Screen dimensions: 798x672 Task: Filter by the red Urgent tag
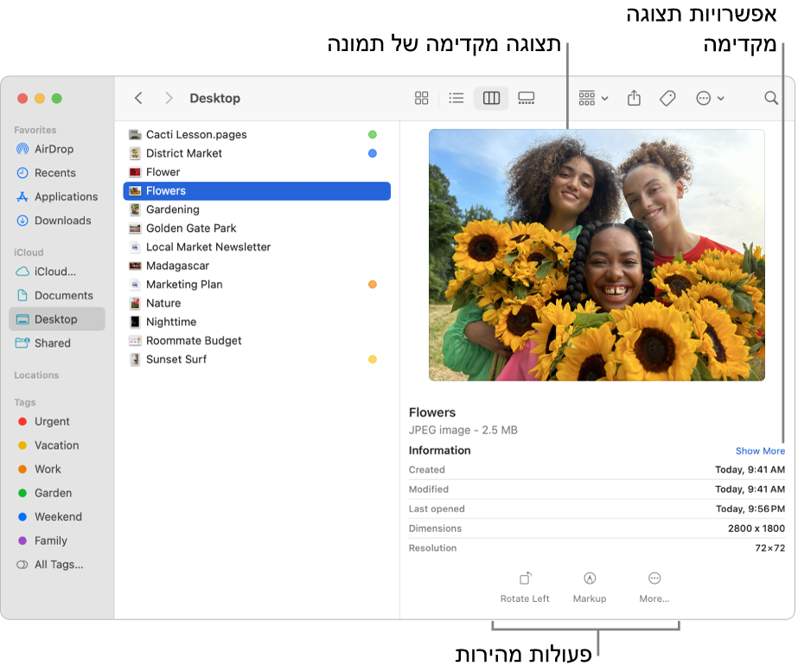[57, 421]
